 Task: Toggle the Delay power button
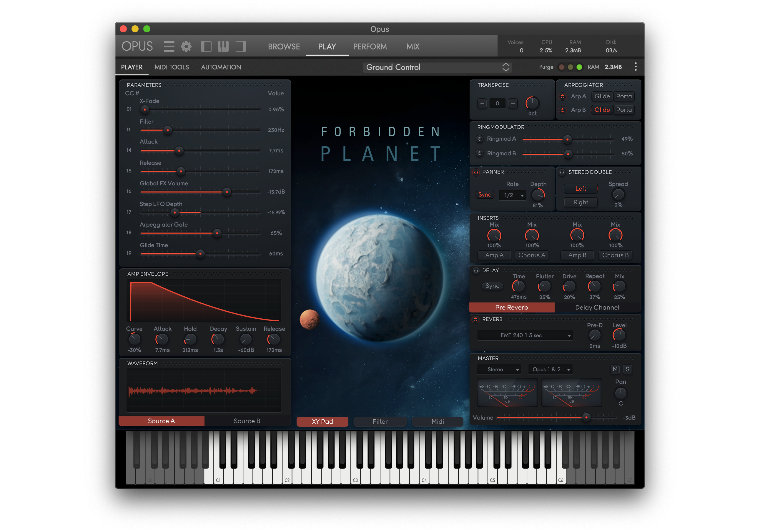click(x=476, y=270)
